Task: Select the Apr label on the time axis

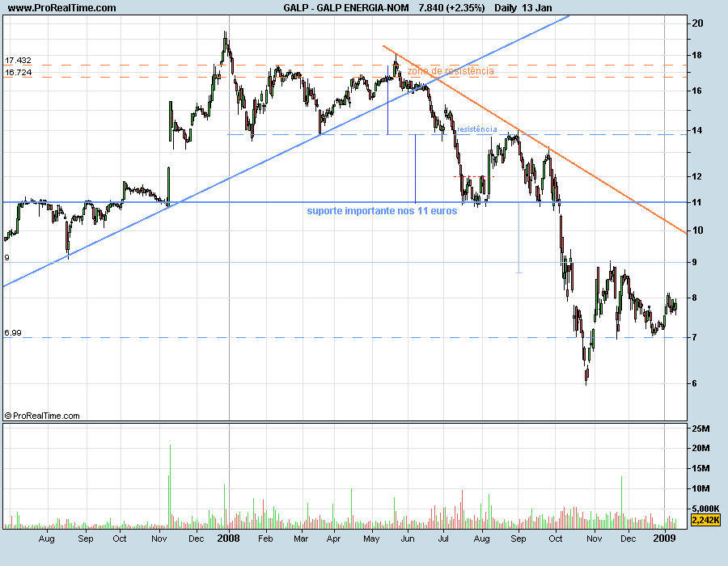Action: (334, 539)
